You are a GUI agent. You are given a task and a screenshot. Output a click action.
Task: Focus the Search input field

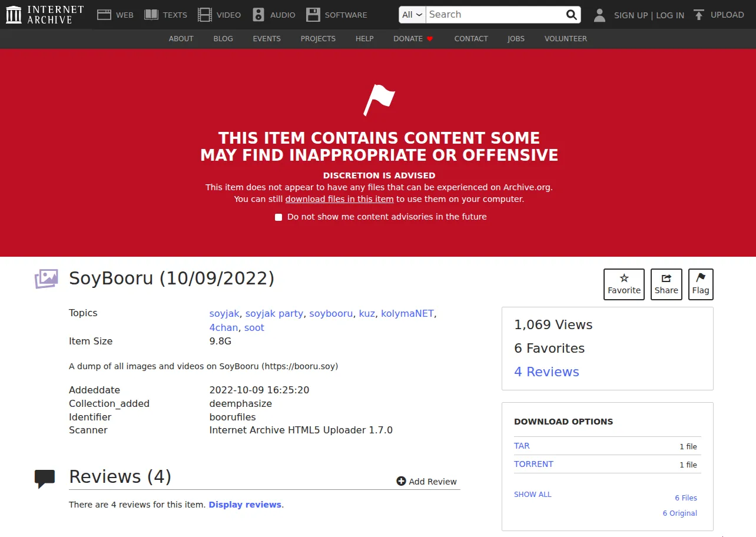(495, 15)
